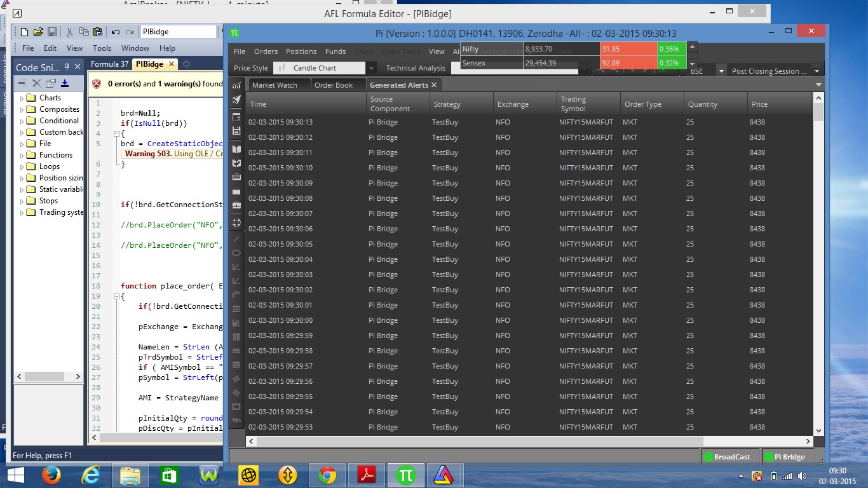Sort by the Quantity column header
This screenshot has height=488, width=868.
(x=716, y=104)
